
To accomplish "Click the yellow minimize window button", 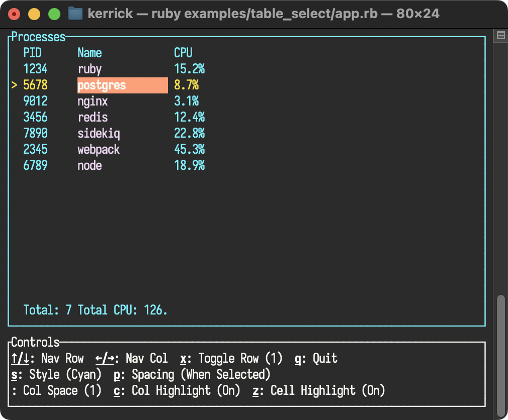I will pyautogui.click(x=34, y=14).
